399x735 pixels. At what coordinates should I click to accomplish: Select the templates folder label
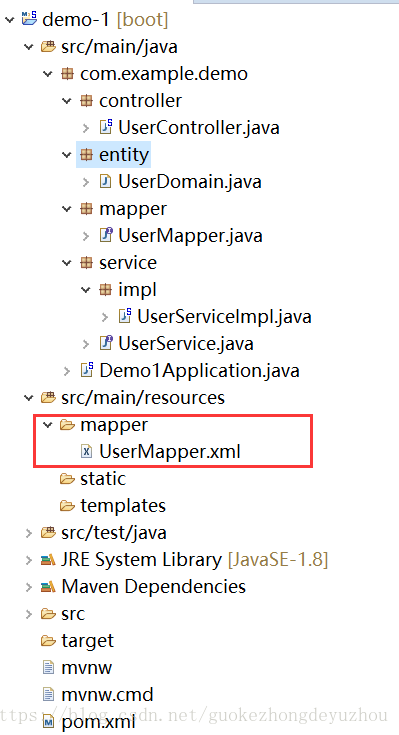tap(123, 506)
